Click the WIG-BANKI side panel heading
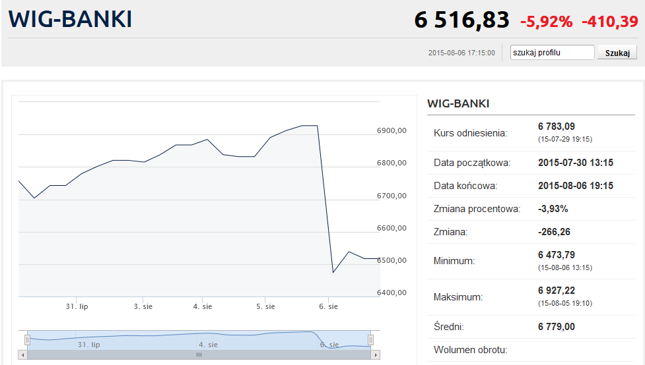Viewport: 645px width, 365px height. tap(458, 103)
